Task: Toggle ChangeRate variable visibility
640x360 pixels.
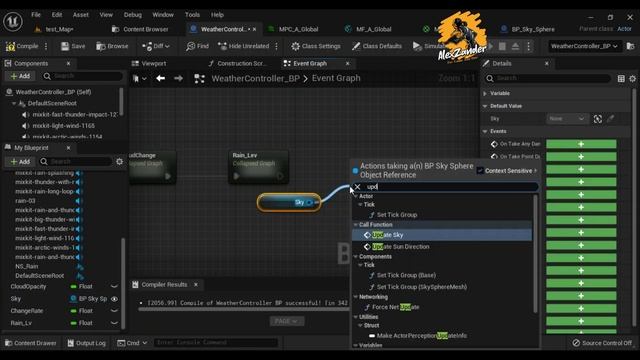Action: click(x=115, y=311)
